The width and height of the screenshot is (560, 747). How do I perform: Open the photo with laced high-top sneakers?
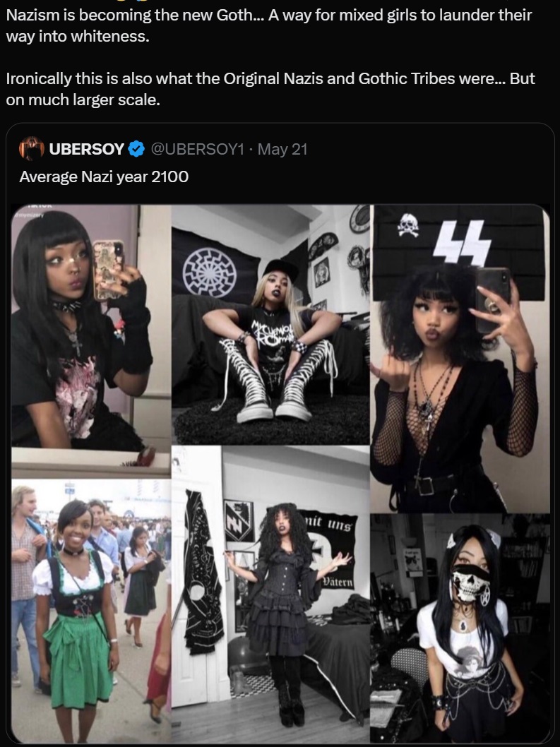(270, 325)
